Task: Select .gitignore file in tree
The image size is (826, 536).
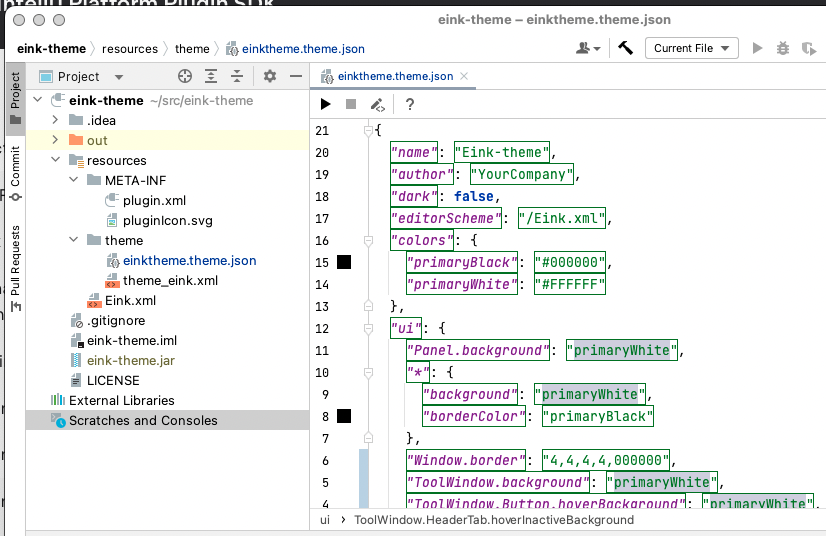Action: click(107, 320)
